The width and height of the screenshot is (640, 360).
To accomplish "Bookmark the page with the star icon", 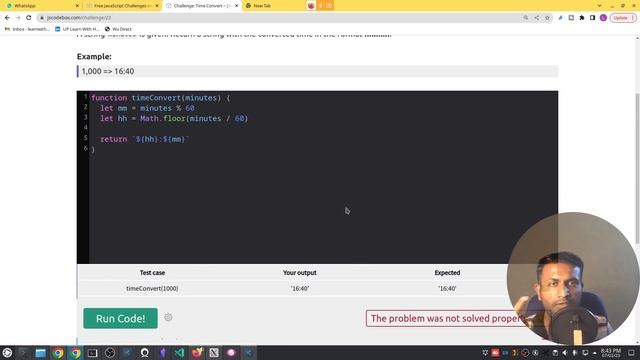I will (547, 18).
